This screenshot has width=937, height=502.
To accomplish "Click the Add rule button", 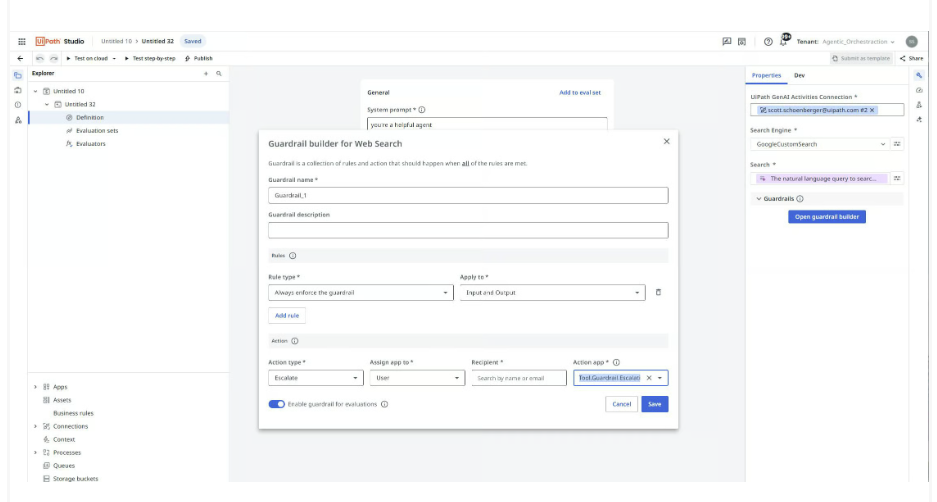I will [x=287, y=316].
